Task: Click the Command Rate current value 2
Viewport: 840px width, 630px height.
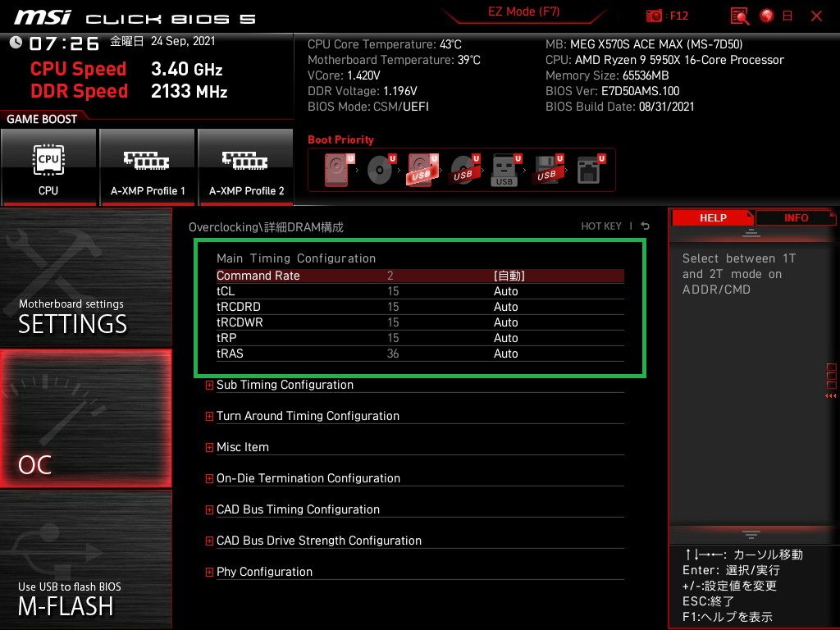Action: pyautogui.click(x=390, y=276)
